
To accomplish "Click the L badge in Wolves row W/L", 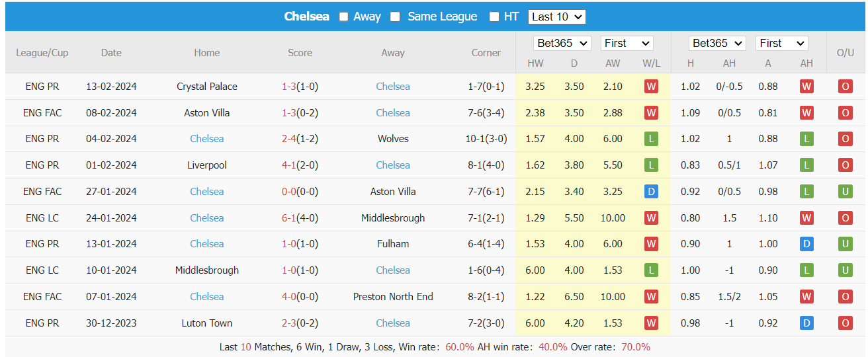I will click(651, 139).
